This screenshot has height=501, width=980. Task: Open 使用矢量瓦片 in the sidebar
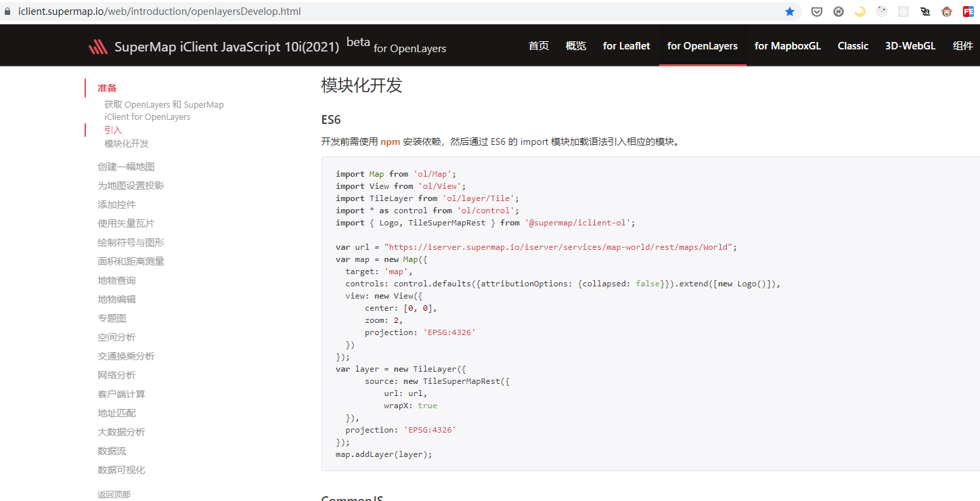(126, 223)
